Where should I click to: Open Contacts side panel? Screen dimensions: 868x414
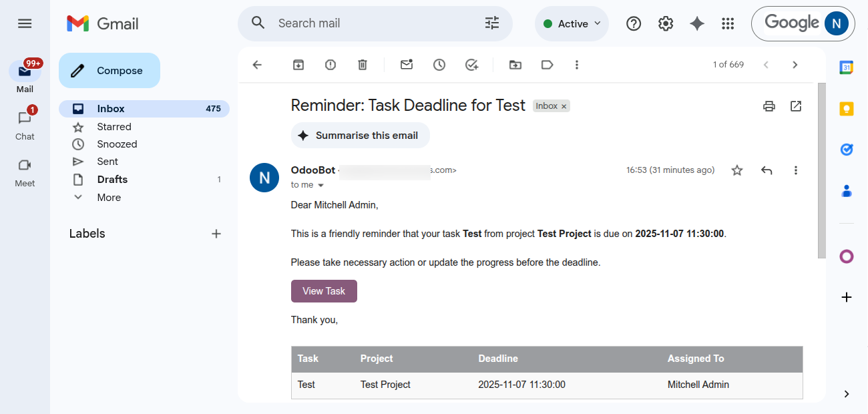847,191
